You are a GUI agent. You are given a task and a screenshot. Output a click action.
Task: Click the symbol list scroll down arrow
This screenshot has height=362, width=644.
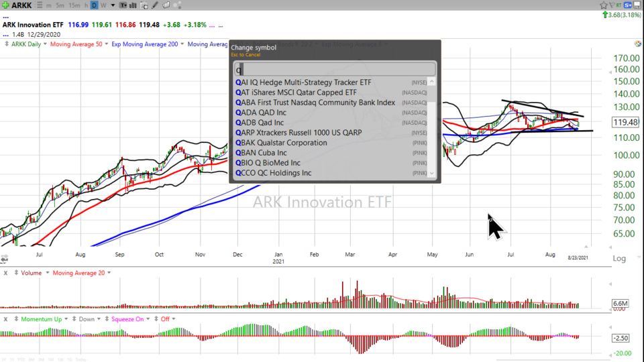pyautogui.click(x=431, y=173)
